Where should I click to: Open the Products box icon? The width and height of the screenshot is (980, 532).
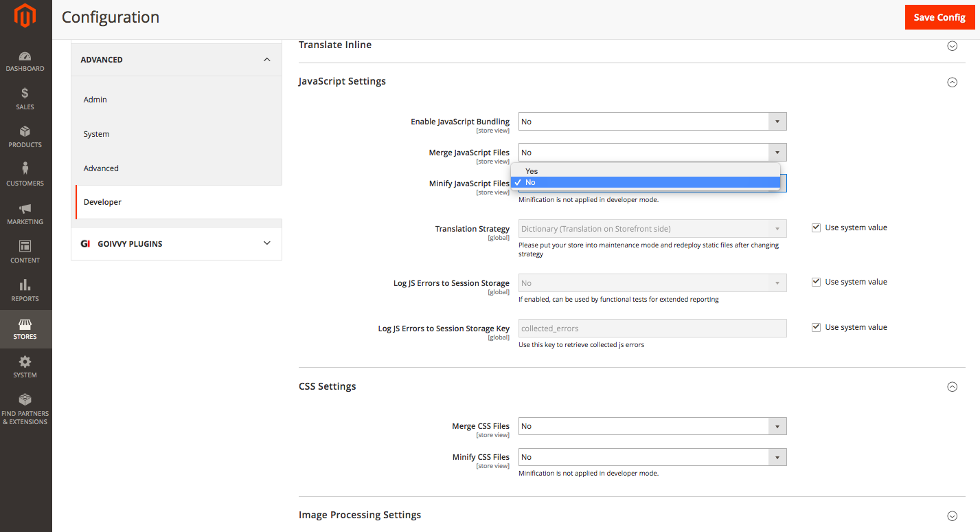(25, 131)
